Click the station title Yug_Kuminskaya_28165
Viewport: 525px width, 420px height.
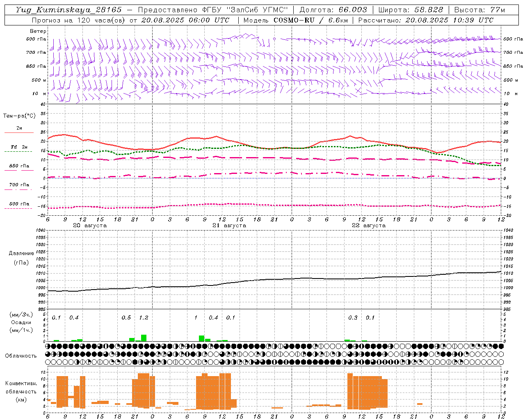pos(69,10)
